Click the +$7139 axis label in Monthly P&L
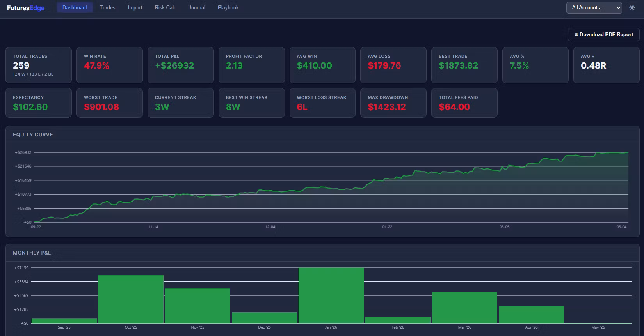644x336 pixels. coord(21,268)
